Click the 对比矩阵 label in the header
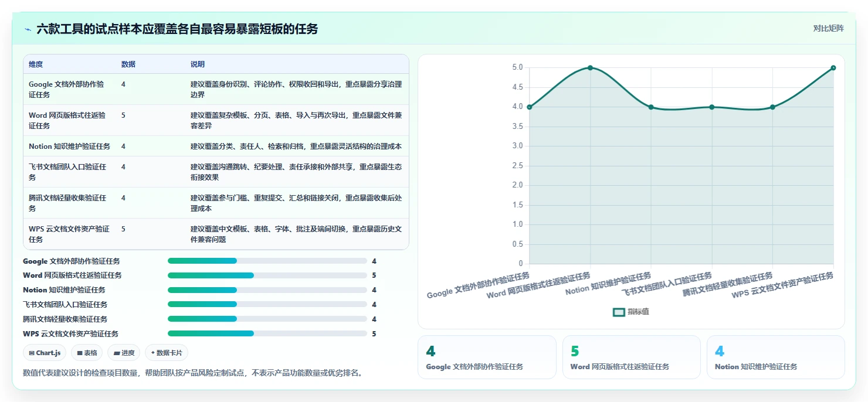This screenshot has height=402, width=868. pos(828,29)
